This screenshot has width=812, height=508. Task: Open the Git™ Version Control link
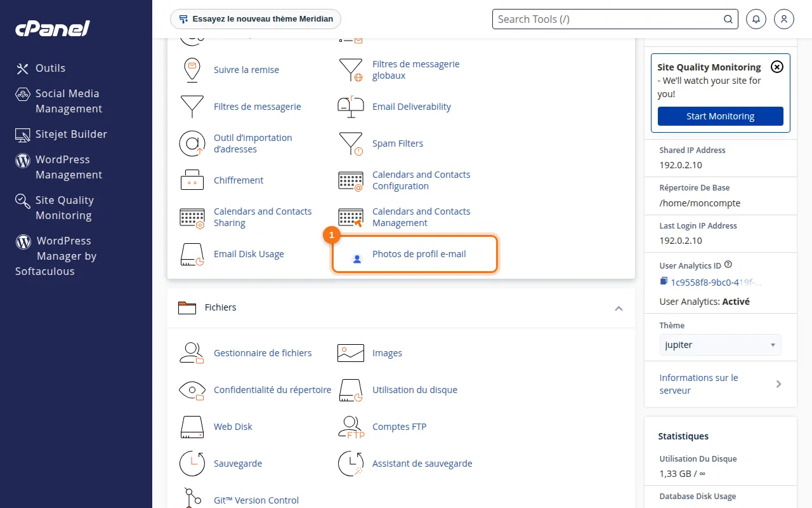pyautogui.click(x=256, y=500)
